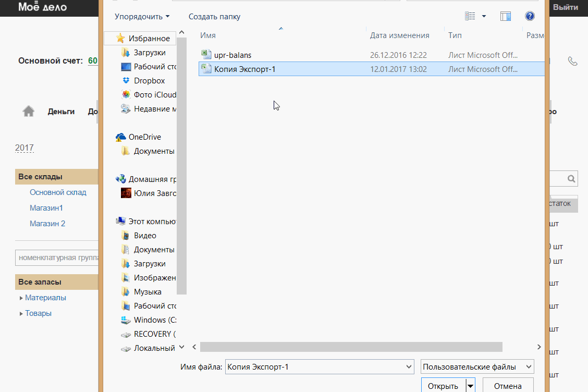Open Недавние места in favorites
588x392 pixels.
click(x=149, y=109)
